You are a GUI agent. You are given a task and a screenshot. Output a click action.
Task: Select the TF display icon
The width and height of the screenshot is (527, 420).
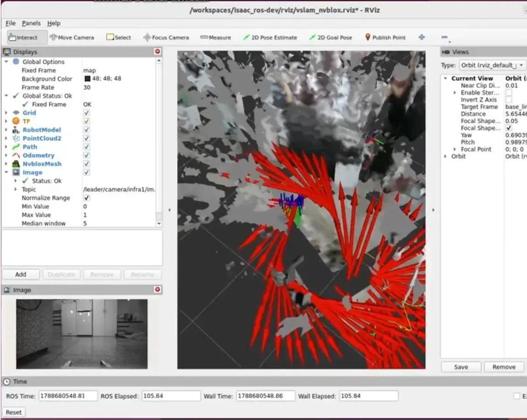tap(16, 121)
